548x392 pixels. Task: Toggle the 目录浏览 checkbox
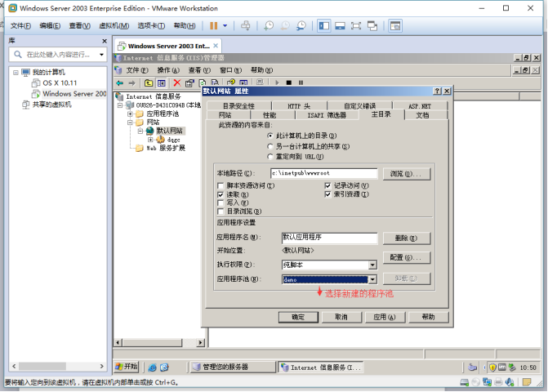[221, 211]
